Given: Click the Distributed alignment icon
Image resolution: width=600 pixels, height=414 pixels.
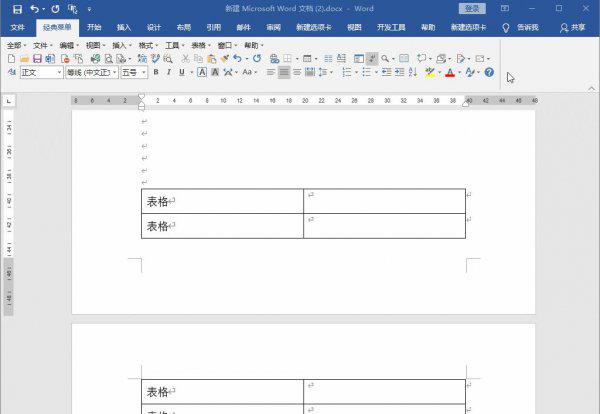Looking at the screenshot, I should coord(310,72).
